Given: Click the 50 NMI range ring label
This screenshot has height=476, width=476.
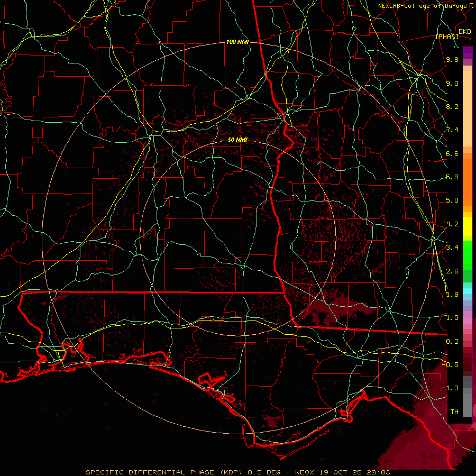Looking at the screenshot, I should coord(237,140).
